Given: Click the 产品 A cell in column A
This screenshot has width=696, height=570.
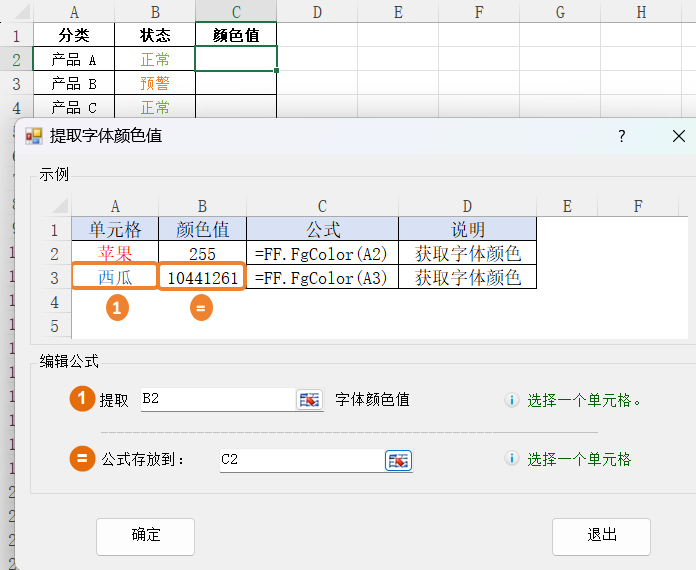Looking at the screenshot, I should tap(74, 59).
